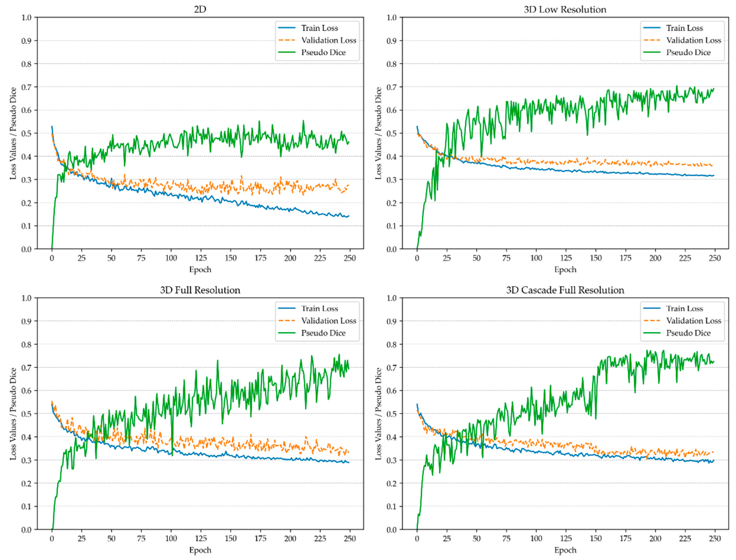
Task: Click Train Loss legend entry in 2D chart
Action: click(x=319, y=28)
